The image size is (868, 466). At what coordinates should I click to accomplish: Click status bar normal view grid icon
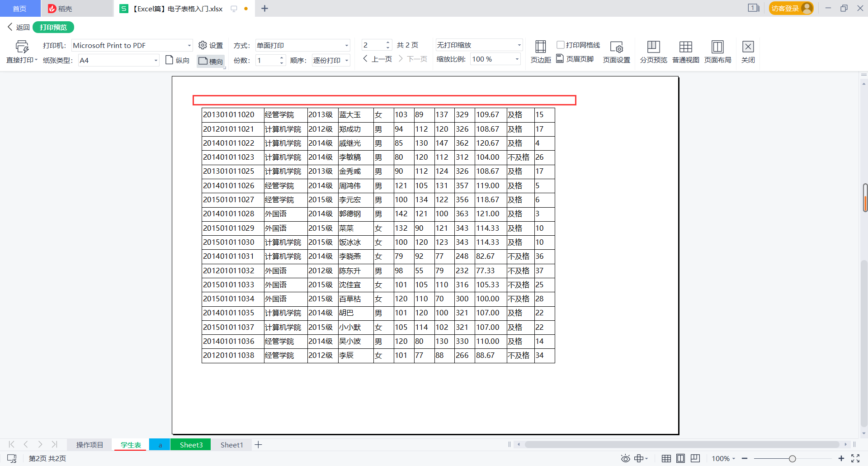tap(666, 458)
